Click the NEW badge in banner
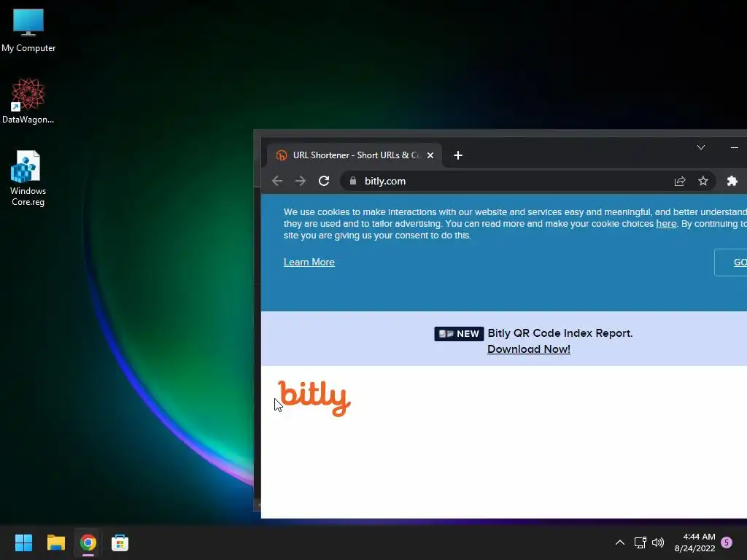The width and height of the screenshot is (747, 560). click(460, 334)
